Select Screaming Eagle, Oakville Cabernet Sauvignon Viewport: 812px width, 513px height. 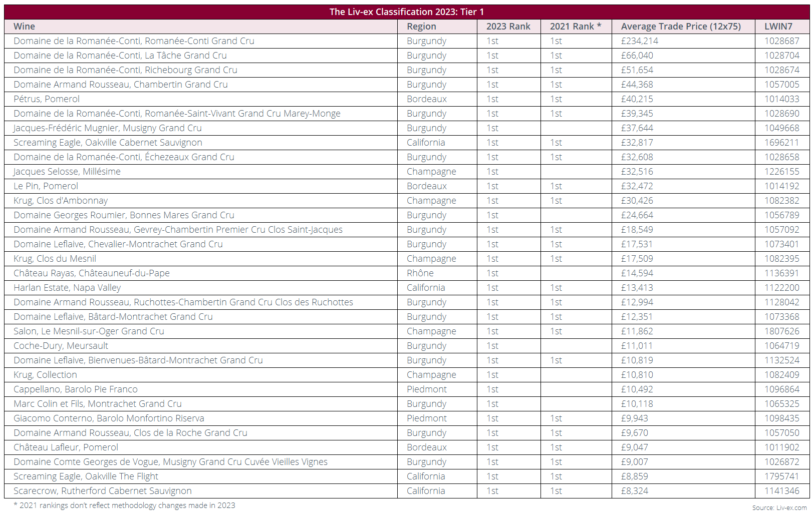point(108,143)
